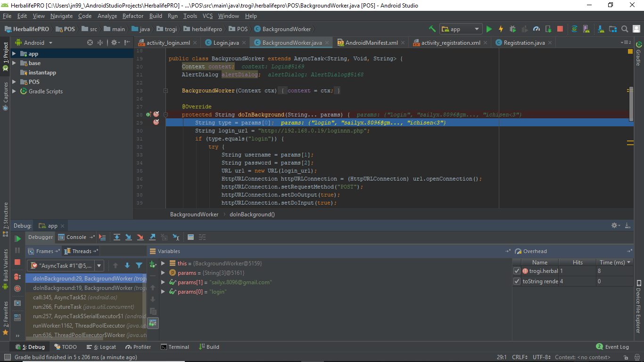The width and height of the screenshot is (644, 362).
Task: Expand the POS module tree node
Action: pyautogui.click(x=14, y=82)
